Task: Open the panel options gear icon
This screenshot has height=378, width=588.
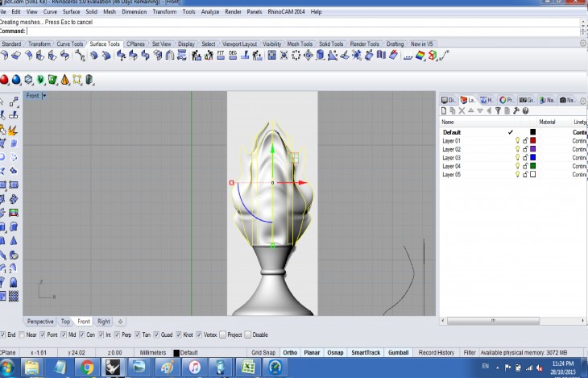Action: 582,100
